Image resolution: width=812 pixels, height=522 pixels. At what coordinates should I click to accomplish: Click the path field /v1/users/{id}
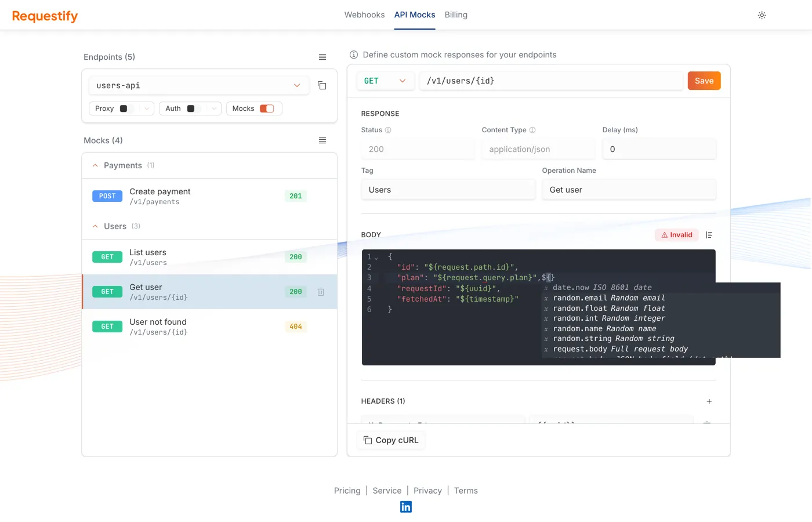[551, 81]
